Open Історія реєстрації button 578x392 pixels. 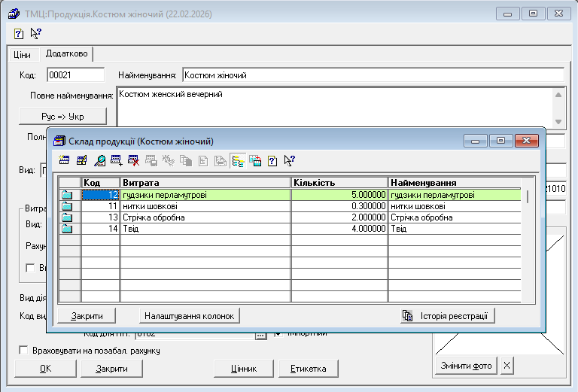click(446, 316)
